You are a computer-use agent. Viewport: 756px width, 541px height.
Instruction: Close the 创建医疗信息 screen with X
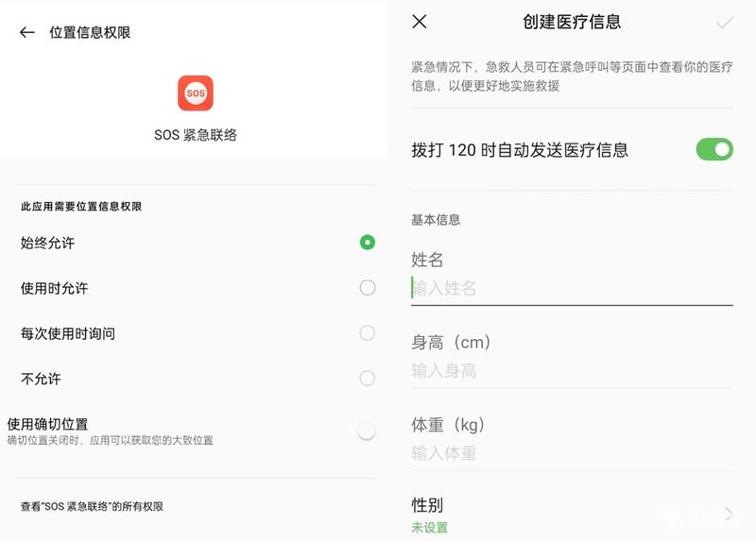click(420, 21)
